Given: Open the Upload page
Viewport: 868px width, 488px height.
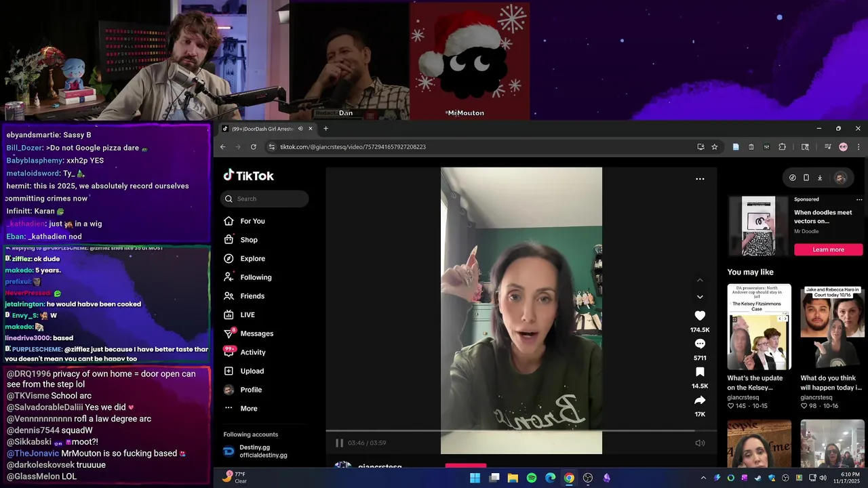Looking at the screenshot, I should [245, 371].
